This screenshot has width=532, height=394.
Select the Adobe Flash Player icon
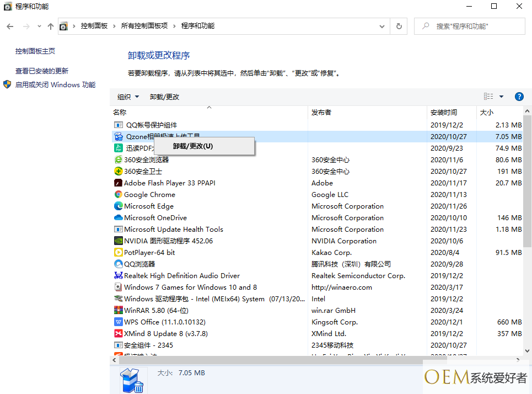coord(118,183)
